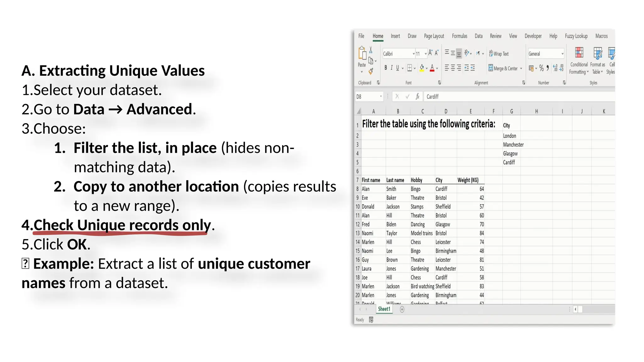Click the Wrap Text button
The width and height of the screenshot is (644, 362).
(499, 54)
